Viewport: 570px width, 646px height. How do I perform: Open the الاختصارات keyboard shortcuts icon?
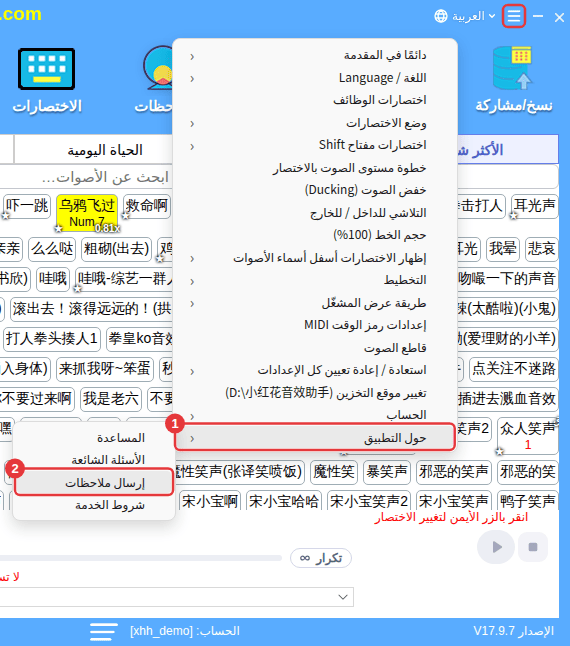(x=47, y=69)
